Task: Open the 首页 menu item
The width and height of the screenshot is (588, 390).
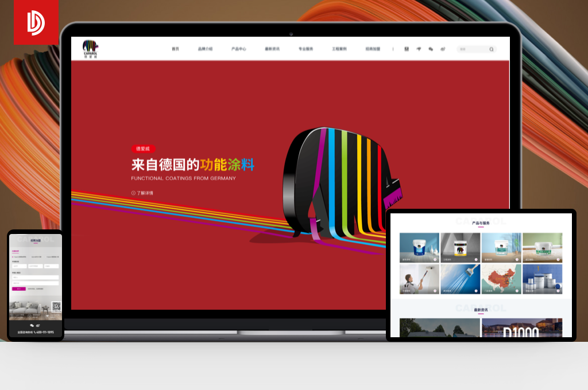Action: point(175,49)
